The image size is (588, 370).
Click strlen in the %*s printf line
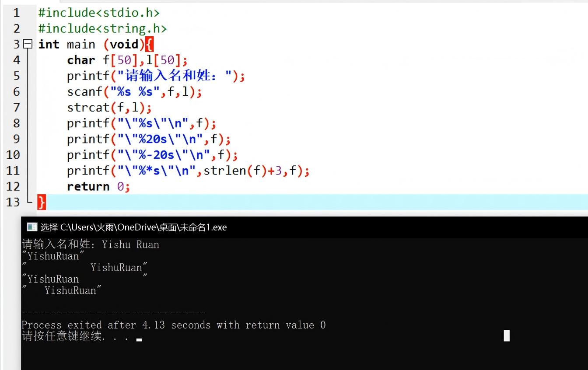(x=225, y=170)
